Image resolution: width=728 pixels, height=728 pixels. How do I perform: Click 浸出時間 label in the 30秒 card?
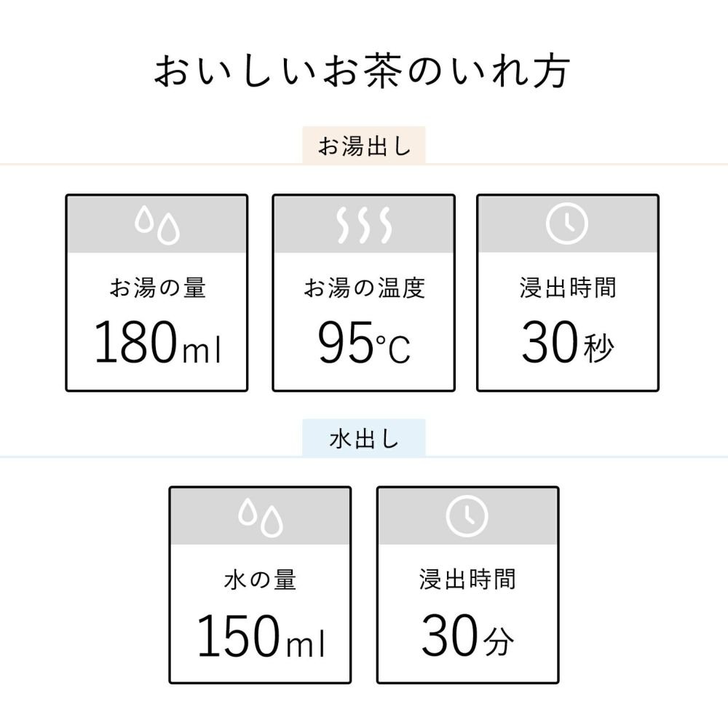568,288
